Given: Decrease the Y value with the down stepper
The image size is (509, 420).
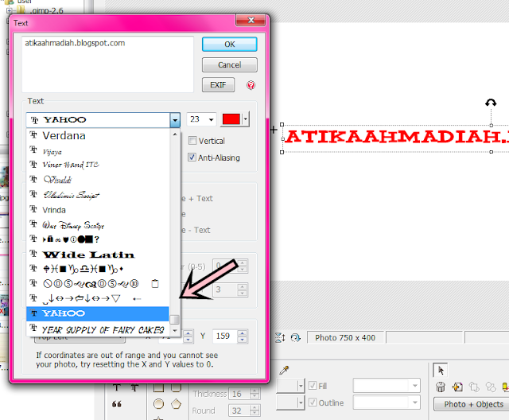Looking at the screenshot, I should point(242,340).
